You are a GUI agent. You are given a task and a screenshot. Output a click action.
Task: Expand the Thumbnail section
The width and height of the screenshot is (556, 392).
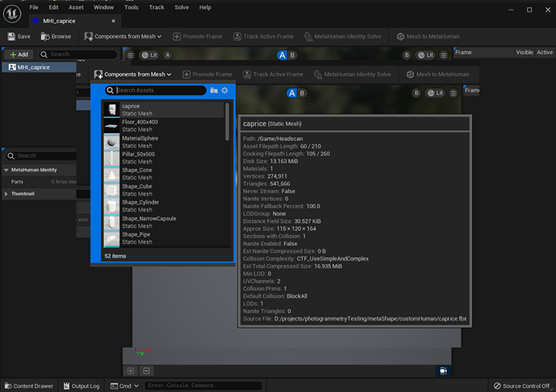pyautogui.click(x=22, y=194)
